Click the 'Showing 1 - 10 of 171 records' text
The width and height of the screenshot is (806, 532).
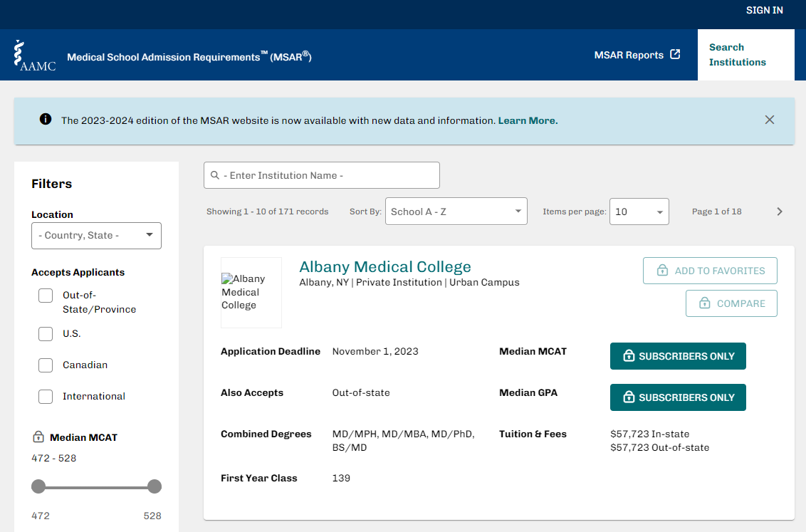point(267,212)
